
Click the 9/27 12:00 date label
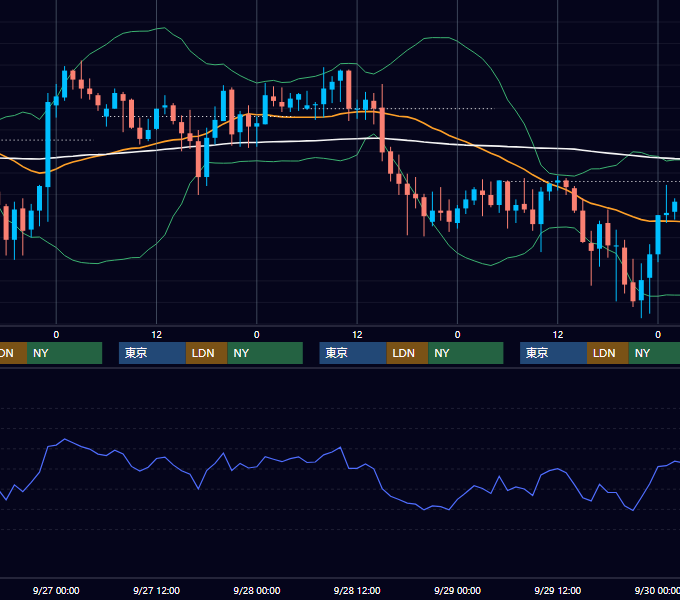(156, 590)
